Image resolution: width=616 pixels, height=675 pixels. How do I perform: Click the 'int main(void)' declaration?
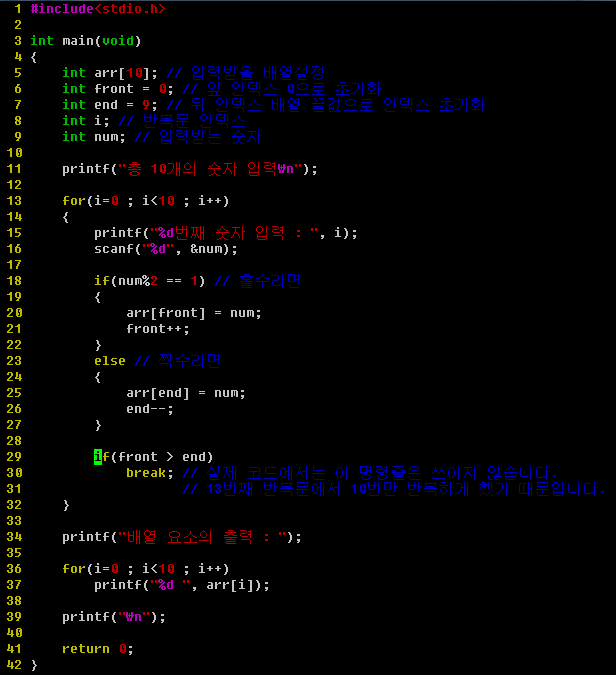click(86, 41)
